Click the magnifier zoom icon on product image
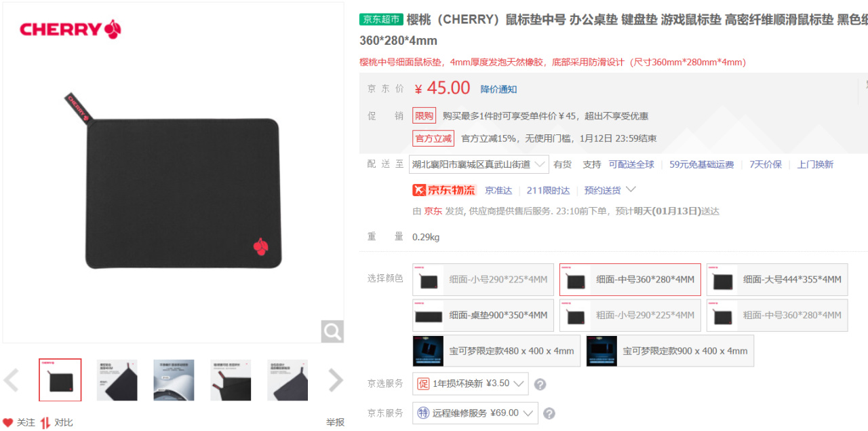Viewport: 868px width, 431px height. tap(332, 332)
